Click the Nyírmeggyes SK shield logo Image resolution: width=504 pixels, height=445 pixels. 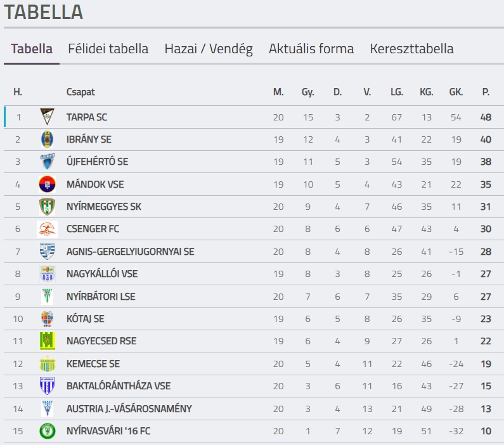click(x=48, y=207)
